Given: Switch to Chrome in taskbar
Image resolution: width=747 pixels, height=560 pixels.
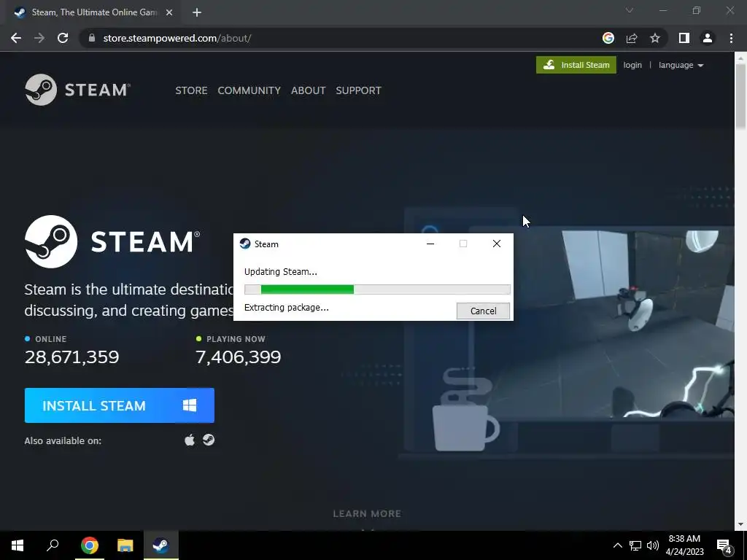Looking at the screenshot, I should (90, 545).
